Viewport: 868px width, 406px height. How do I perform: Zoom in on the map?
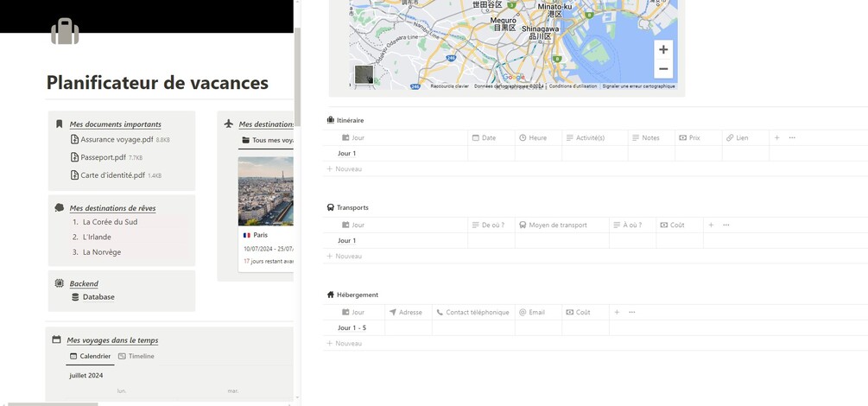tap(663, 50)
